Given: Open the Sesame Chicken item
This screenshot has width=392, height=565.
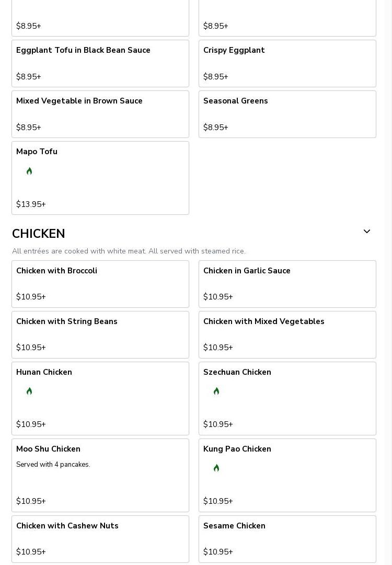Looking at the screenshot, I should pos(287,539).
